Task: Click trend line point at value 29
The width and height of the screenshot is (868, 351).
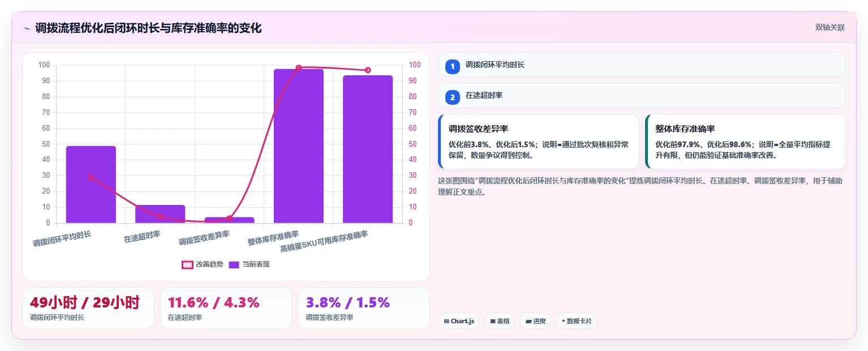Action: [91, 177]
